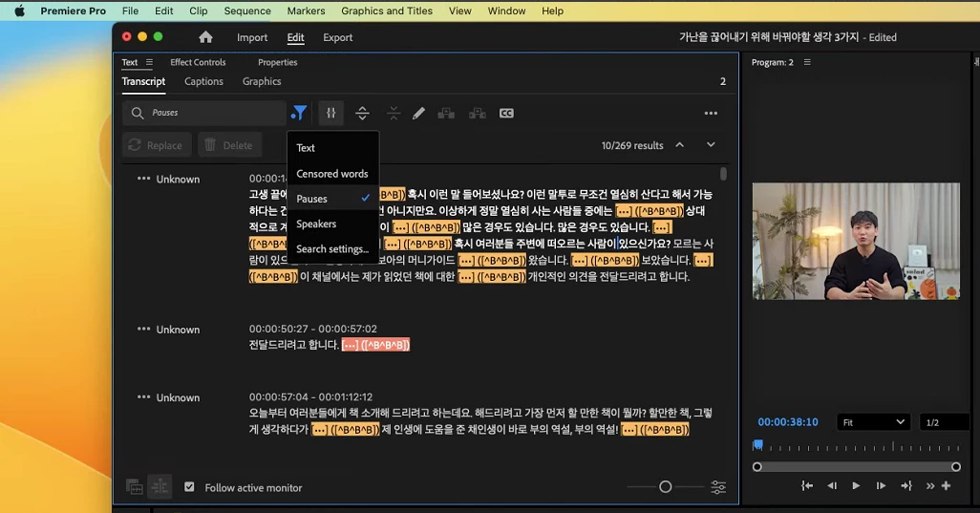Click the text size zoom slider
The image size is (980, 513).
coord(666,487)
